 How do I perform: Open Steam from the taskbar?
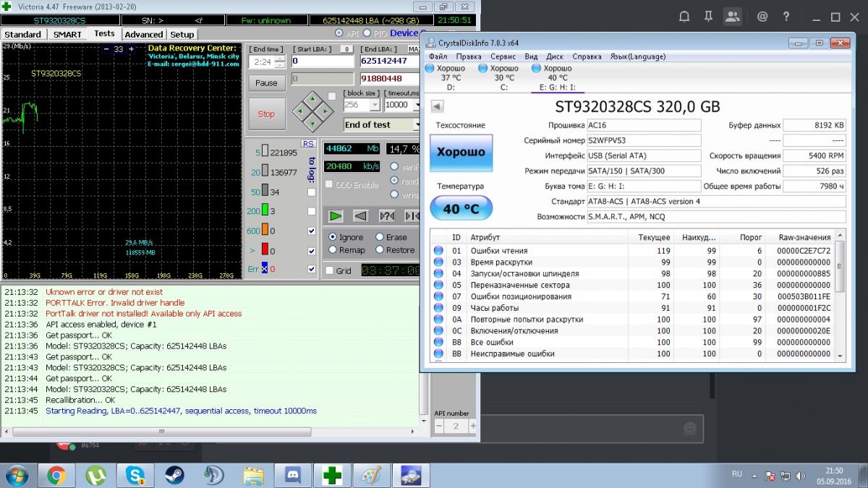pyautogui.click(x=174, y=475)
